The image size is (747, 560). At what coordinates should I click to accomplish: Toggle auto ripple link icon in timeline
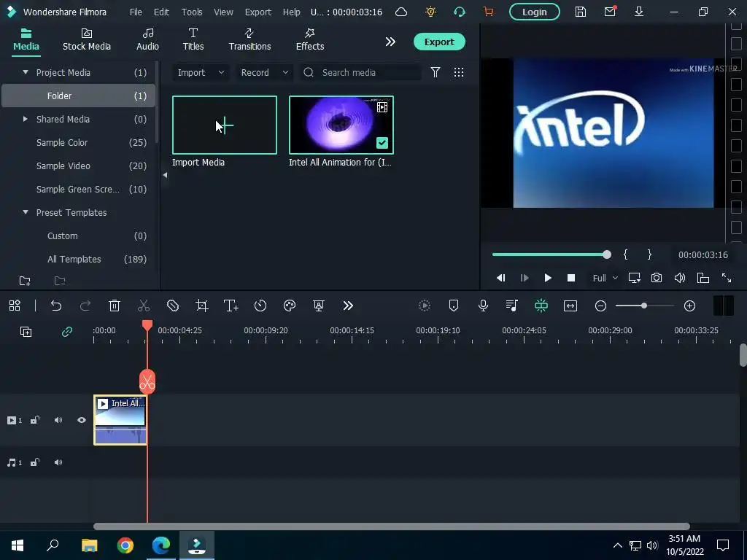point(66,332)
